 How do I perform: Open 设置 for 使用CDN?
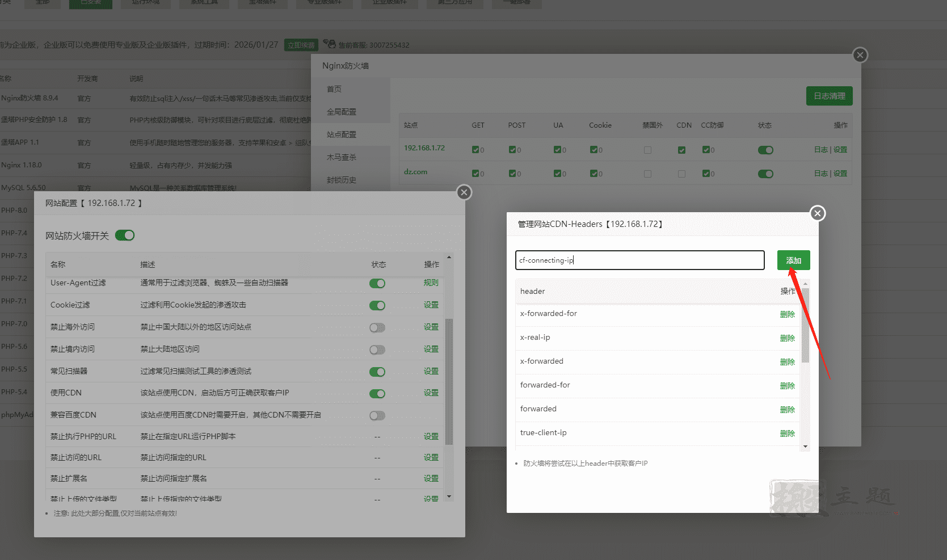(x=431, y=393)
